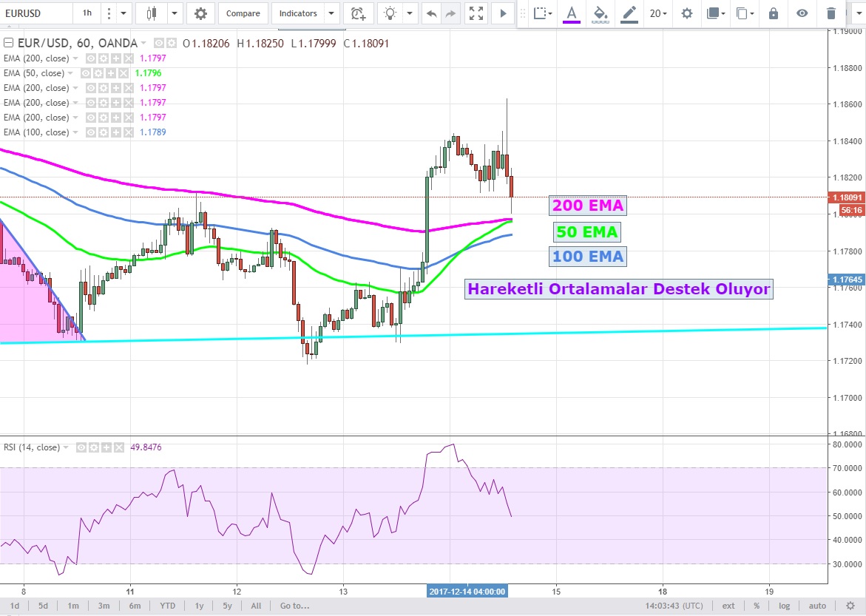Click the candlestick chart style icon
Viewport: 866px width, 616px height.
[x=152, y=13]
